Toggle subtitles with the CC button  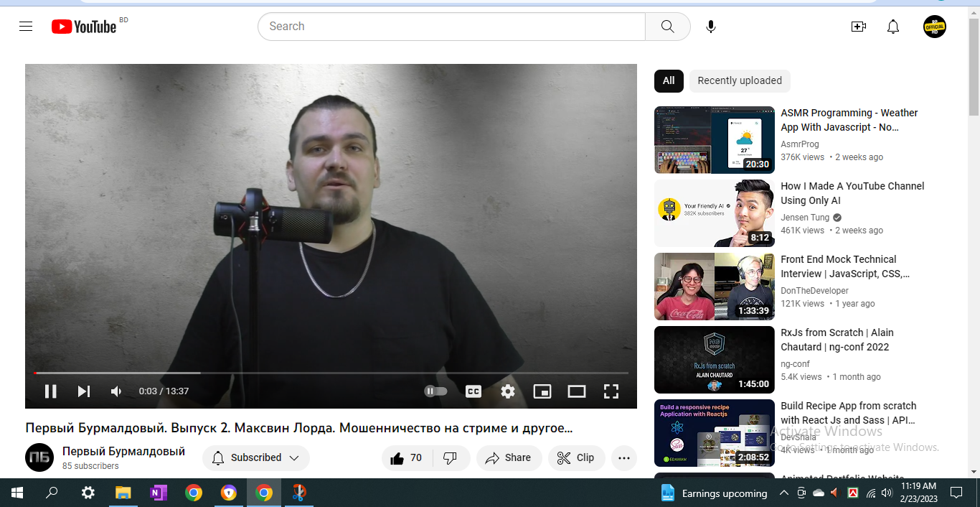tap(473, 391)
